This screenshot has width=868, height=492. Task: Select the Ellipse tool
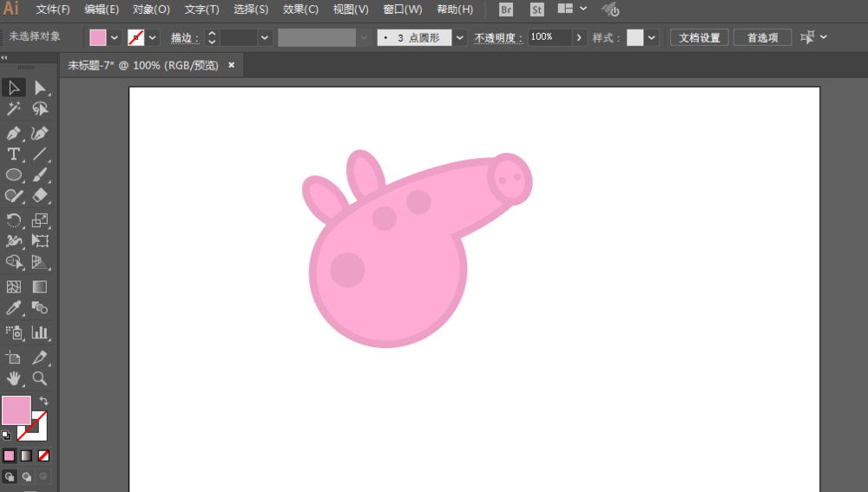(14, 175)
